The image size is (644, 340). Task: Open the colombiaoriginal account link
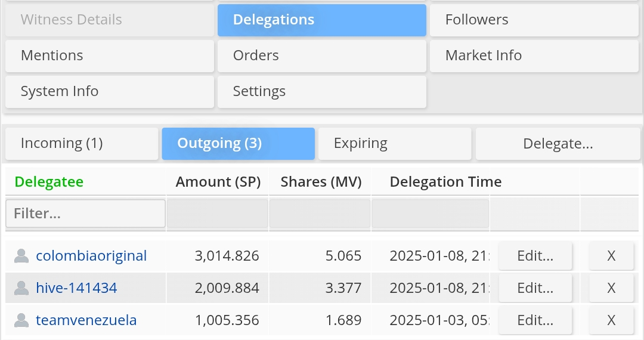(x=91, y=256)
